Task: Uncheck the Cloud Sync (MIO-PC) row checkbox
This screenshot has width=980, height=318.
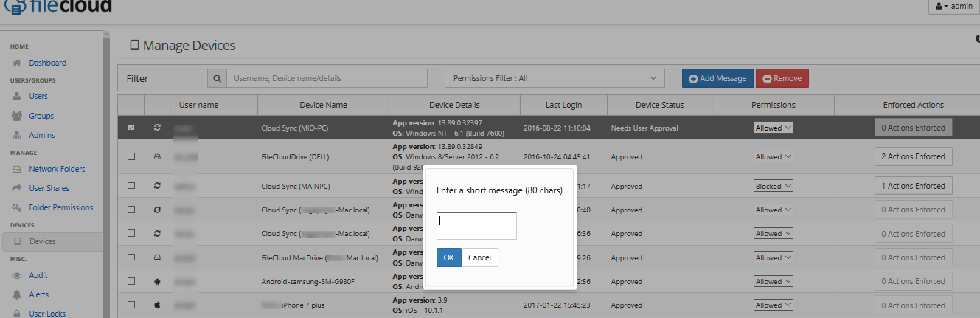Action: pos(131,128)
